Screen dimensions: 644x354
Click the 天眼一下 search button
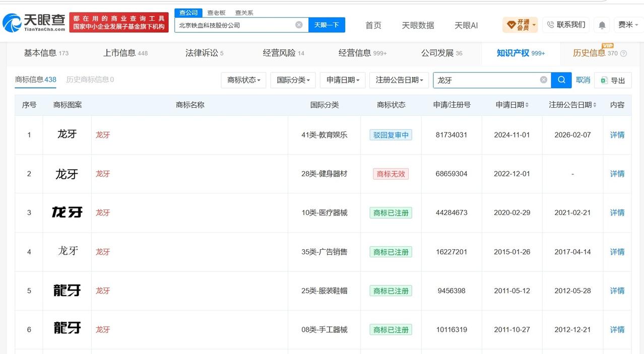[x=327, y=25]
